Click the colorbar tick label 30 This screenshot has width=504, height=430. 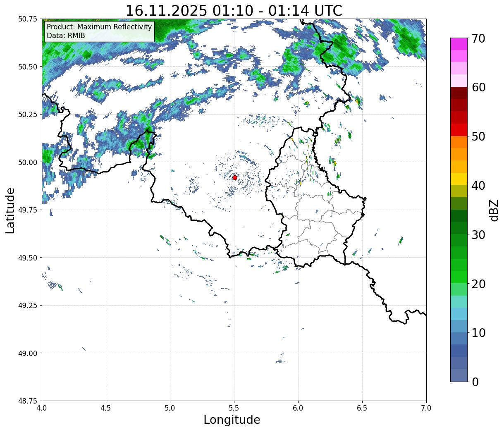pos(478,235)
